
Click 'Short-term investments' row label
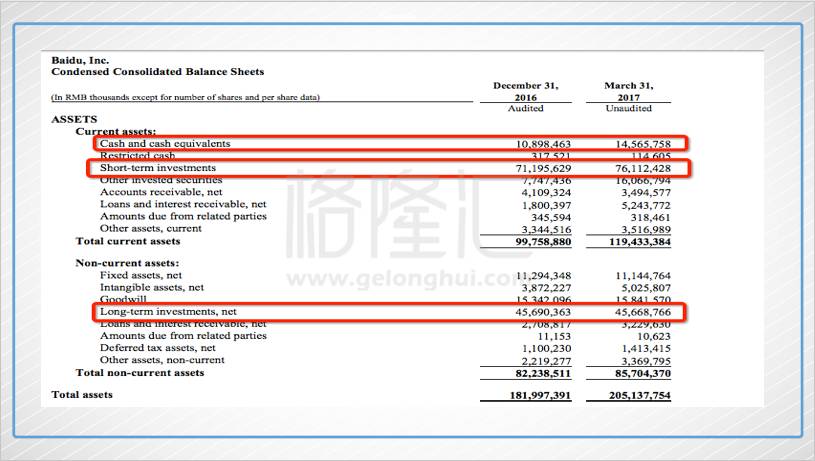[157, 168]
